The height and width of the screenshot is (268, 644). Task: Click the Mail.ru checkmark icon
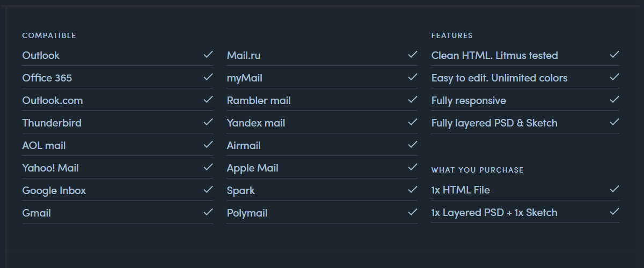click(412, 55)
